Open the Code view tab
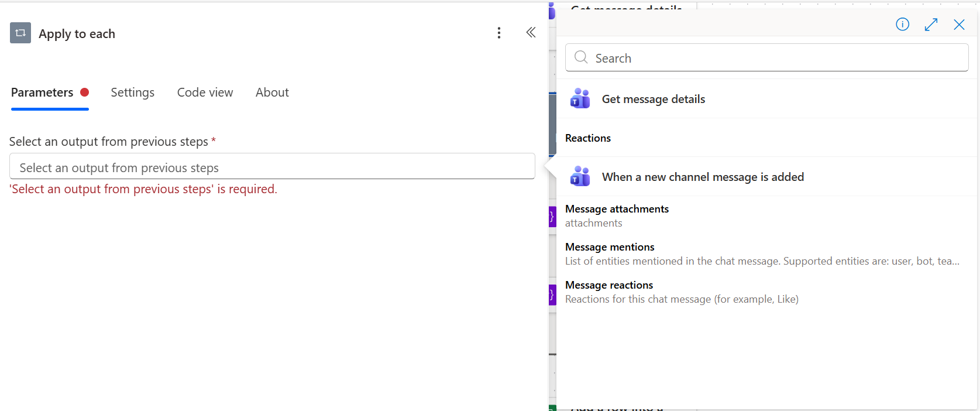 [x=205, y=93]
